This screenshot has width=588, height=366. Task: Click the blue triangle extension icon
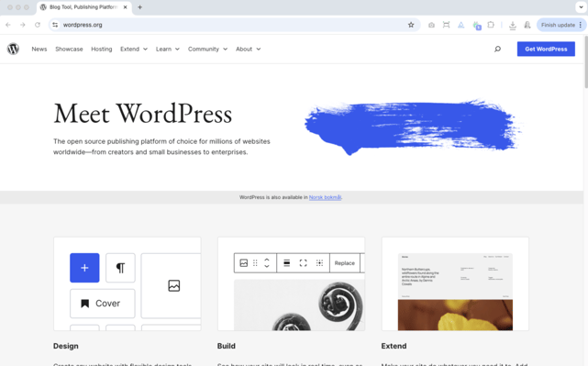click(460, 25)
